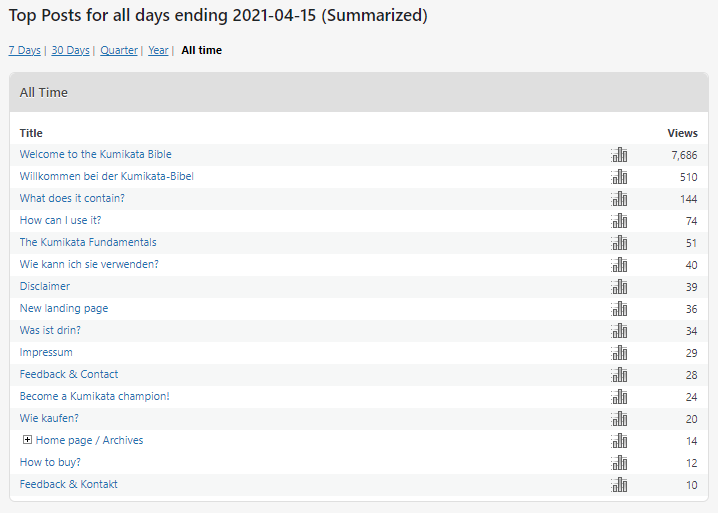Click stats chart icon for Willkommen bei der Kumikata-Bibel
Viewport: 718px width, 513px height.
pos(619,177)
